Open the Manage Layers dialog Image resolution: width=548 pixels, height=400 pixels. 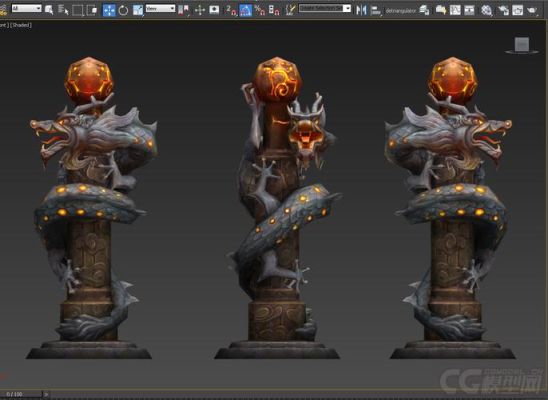tap(425, 10)
